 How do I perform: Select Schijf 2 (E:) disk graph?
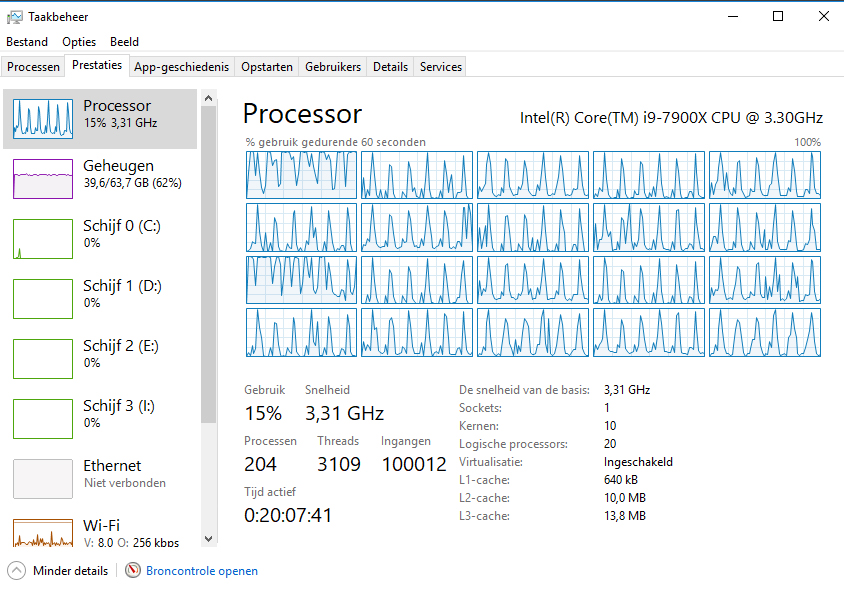pyautogui.click(x=43, y=359)
